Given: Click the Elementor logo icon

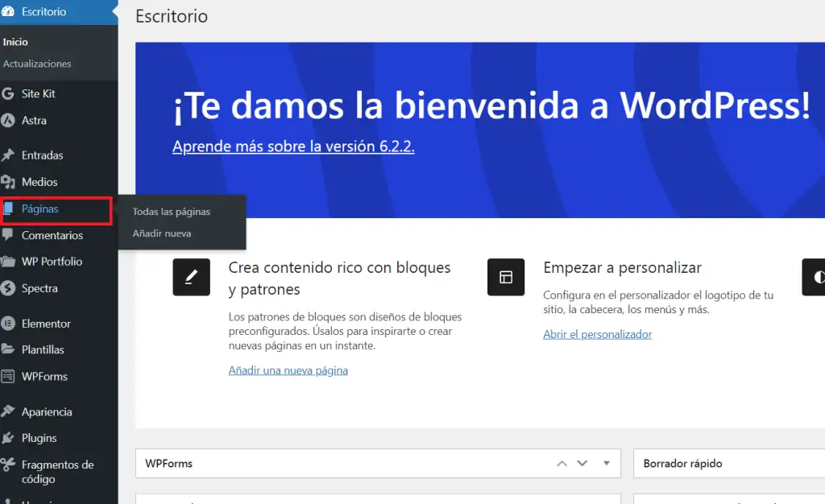Looking at the screenshot, I should click(7, 323).
